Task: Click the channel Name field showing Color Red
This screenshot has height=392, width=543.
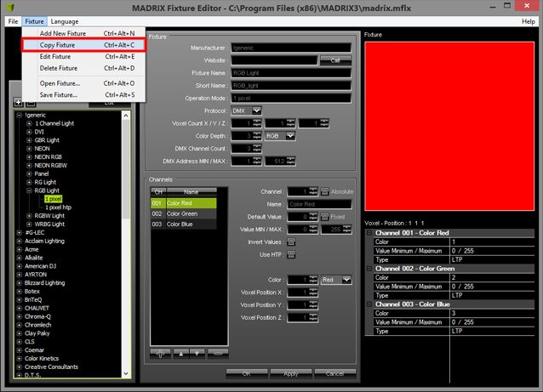Action: (319, 204)
